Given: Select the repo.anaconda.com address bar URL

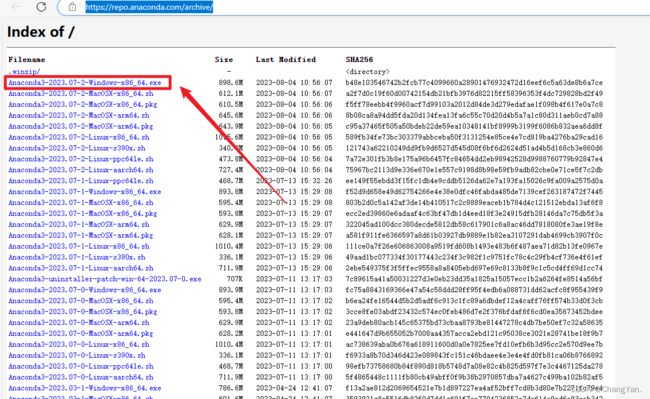Looking at the screenshot, I should tap(149, 7).
